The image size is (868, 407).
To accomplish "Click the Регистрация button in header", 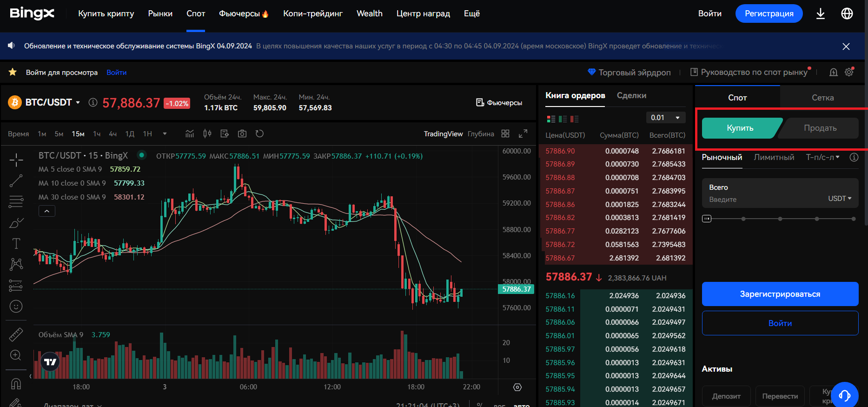I will click(x=769, y=13).
